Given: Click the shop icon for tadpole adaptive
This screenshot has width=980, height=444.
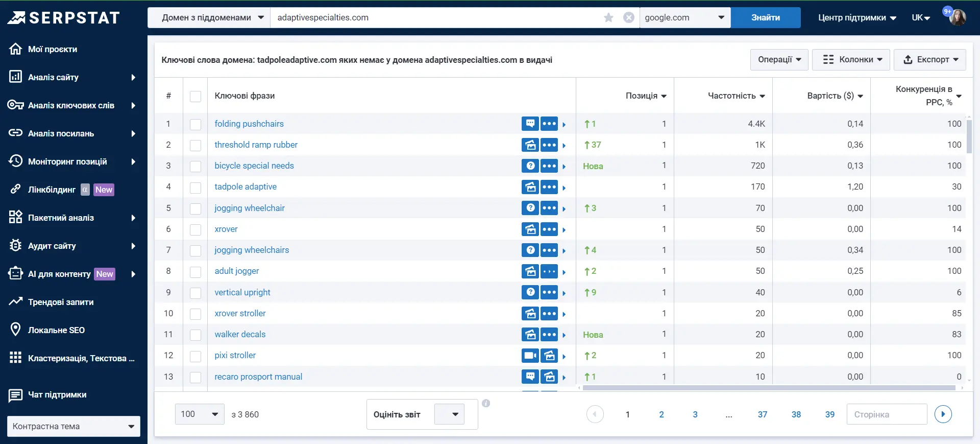Looking at the screenshot, I should pos(530,187).
